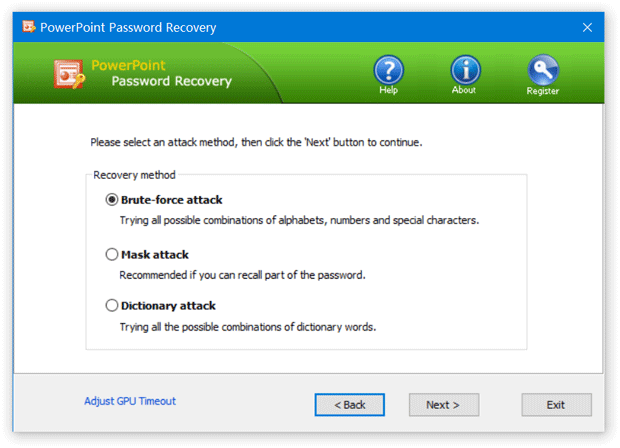The width and height of the screenshot is (620, 448).
Task: Click the About info icon
Action: tap(464, 69)
